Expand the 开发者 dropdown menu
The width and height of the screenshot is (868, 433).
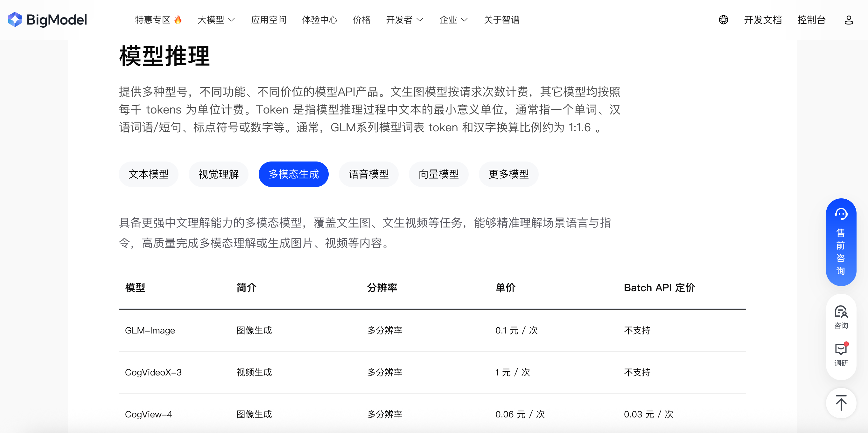pyautogui.click(x=404, y=20)
